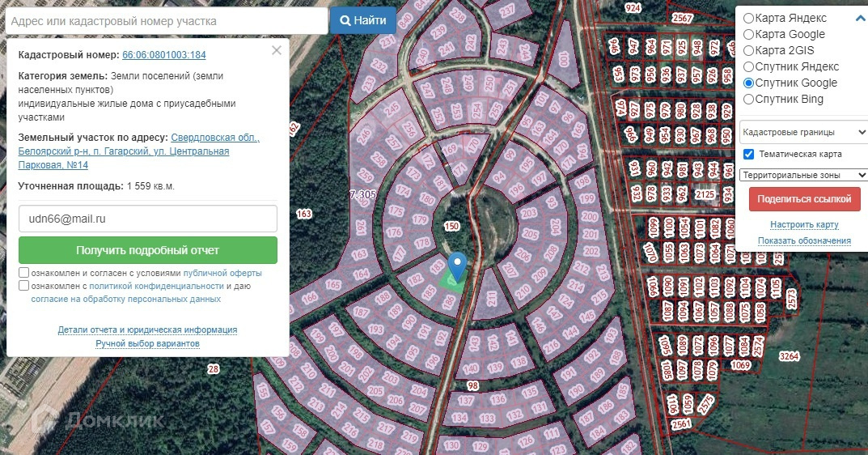Click parcel label 211 on the map

pyautogui.click(x=492, y=300)
